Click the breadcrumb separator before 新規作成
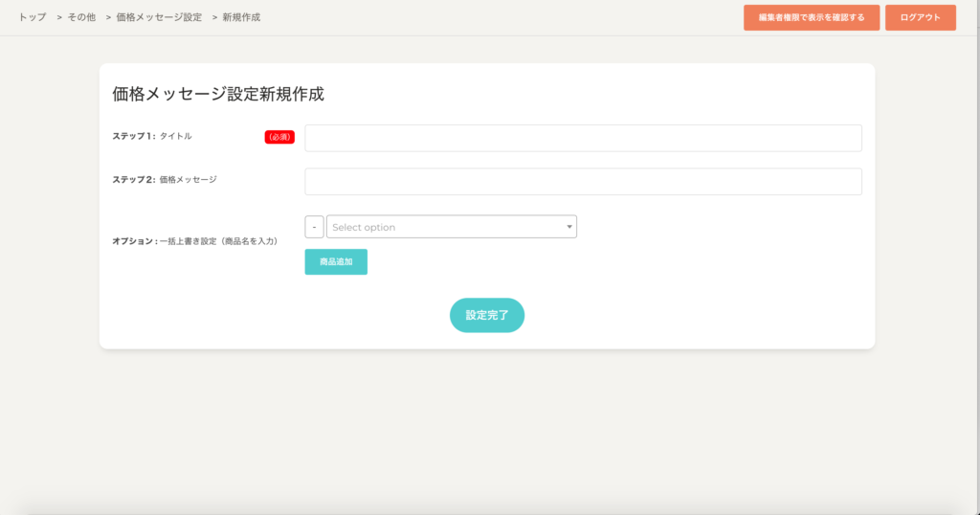 [x=214, y=17]
